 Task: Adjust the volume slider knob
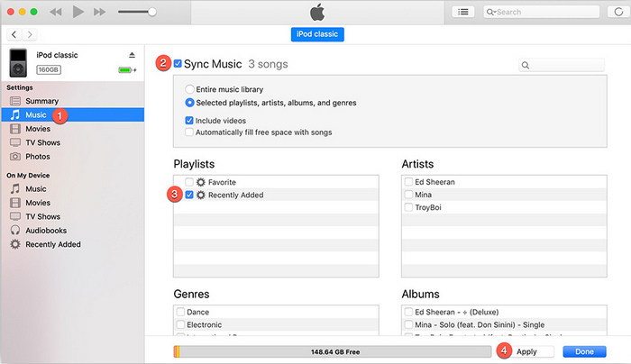click(x=152, y=12)
